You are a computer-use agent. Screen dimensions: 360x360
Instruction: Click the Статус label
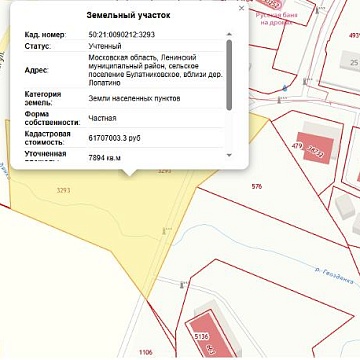click(x=38, y=46)
